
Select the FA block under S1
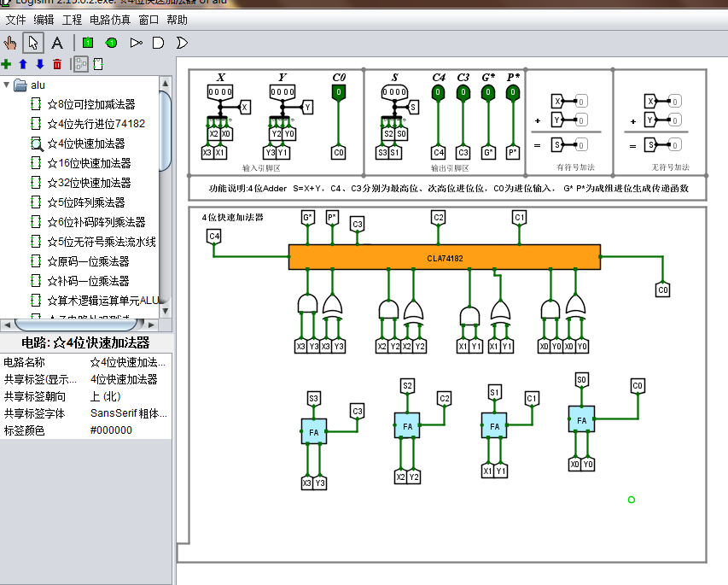494,425
